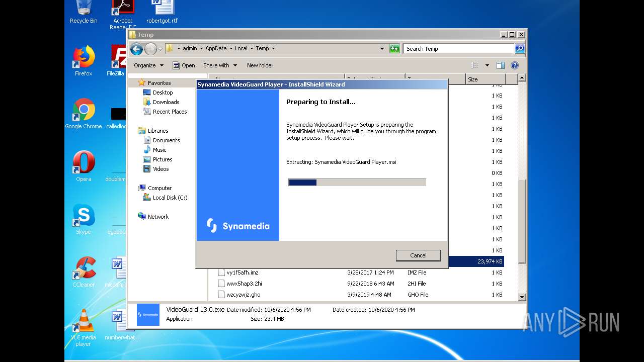Open Music library

[x=159, y=150]
